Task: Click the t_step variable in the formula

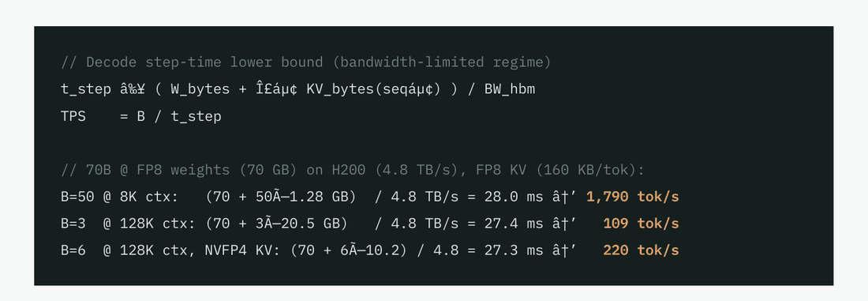Action: point(86,89)
